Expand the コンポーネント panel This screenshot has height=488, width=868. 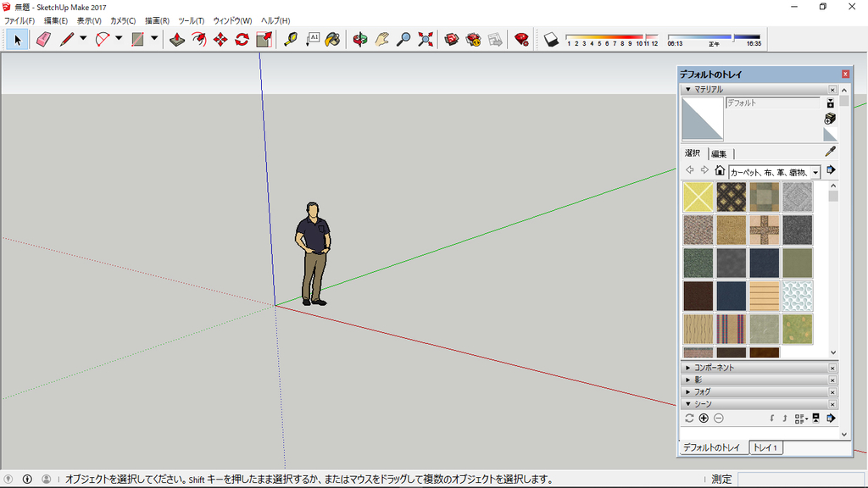(688, 368)
